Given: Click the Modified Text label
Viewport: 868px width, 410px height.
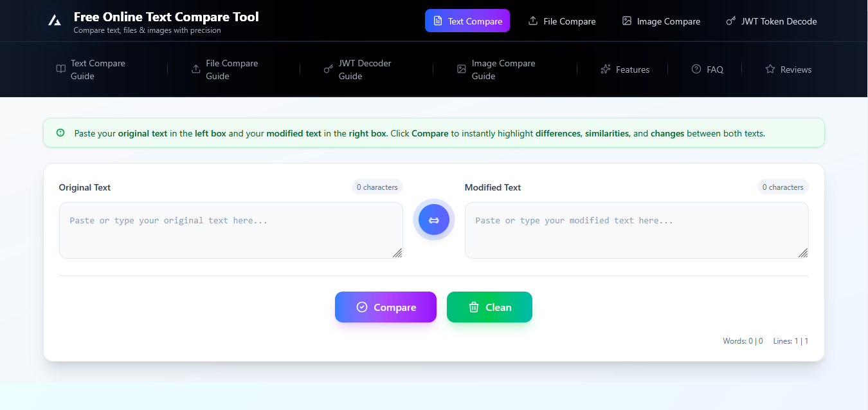Looking at the screenshot, I should pyautogui.click(x=493, y=187).
